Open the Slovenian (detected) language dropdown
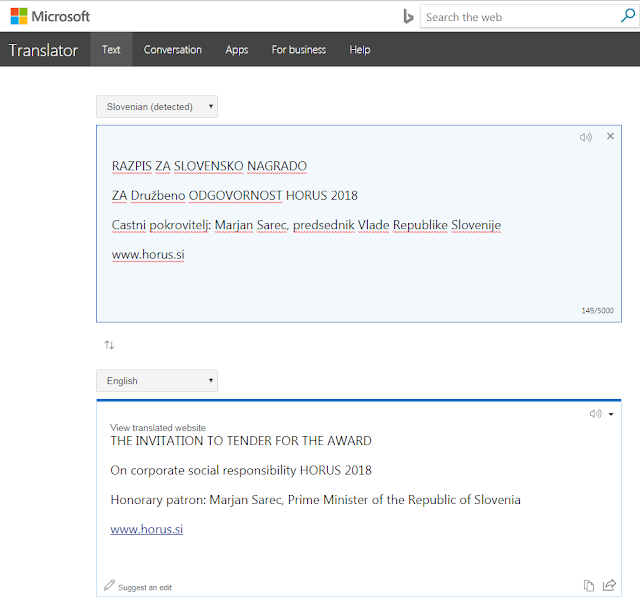Image resolution: width=640 pixels, height=598 pixels. (x=157, y=107)
